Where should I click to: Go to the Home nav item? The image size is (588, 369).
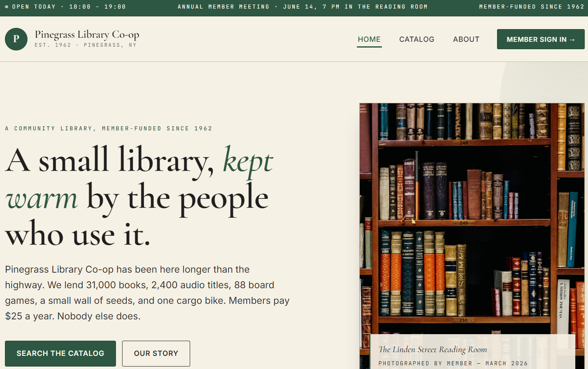coord(369,39)
